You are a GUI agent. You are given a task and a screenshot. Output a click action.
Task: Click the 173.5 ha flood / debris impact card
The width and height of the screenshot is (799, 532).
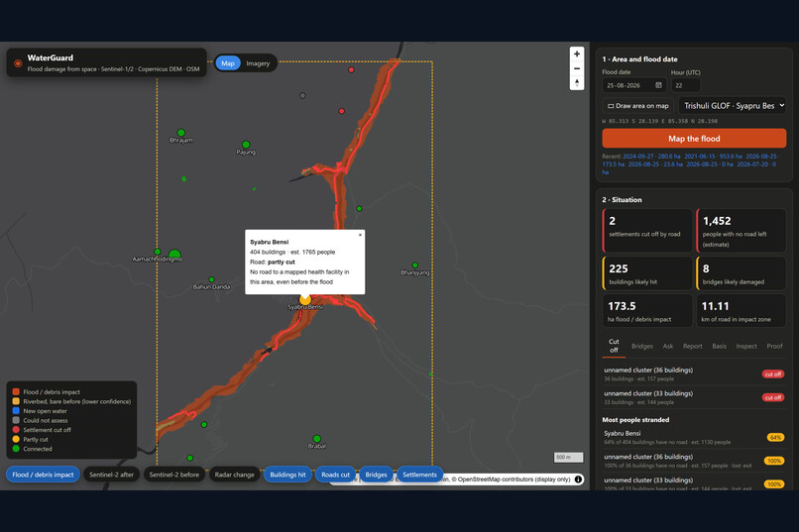point(647,310)
